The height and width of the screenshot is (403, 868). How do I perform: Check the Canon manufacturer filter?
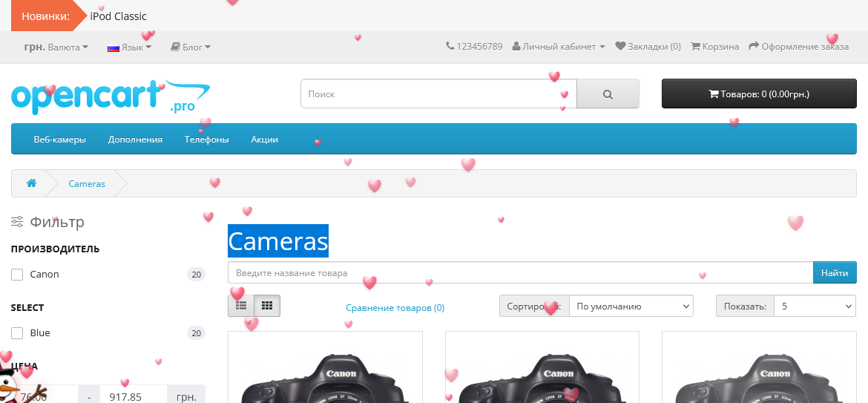[x=17, y=275]
